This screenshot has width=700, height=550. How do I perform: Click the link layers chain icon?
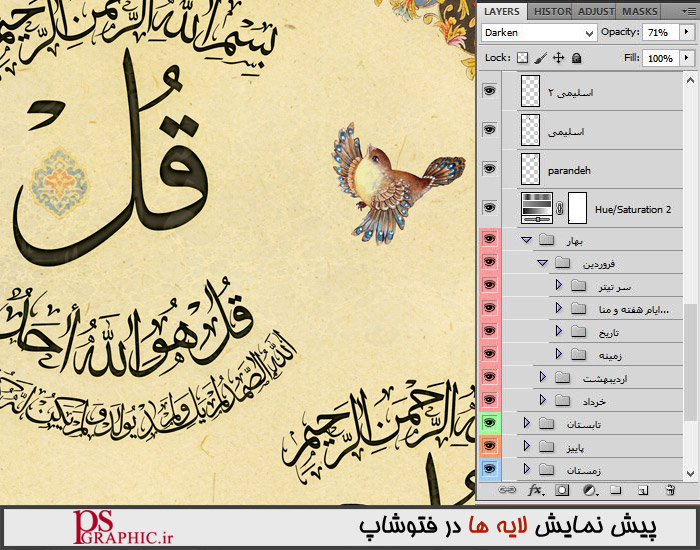click(x=507, y=490)
